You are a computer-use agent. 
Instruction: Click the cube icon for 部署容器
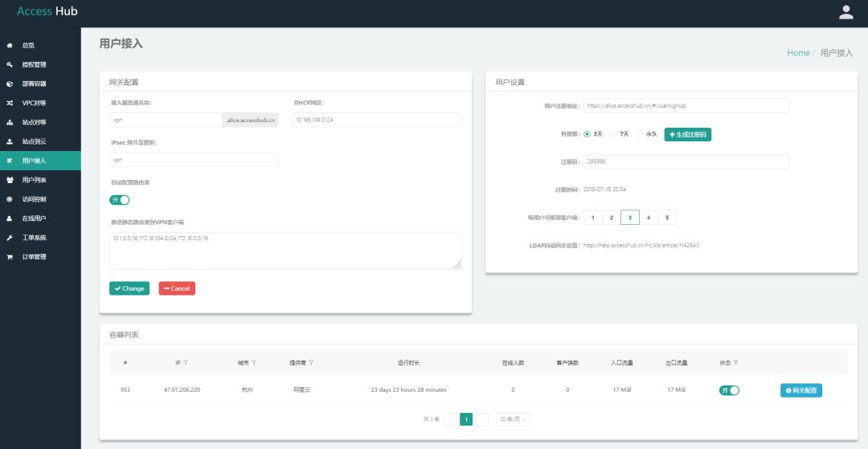tap(10, 84)
